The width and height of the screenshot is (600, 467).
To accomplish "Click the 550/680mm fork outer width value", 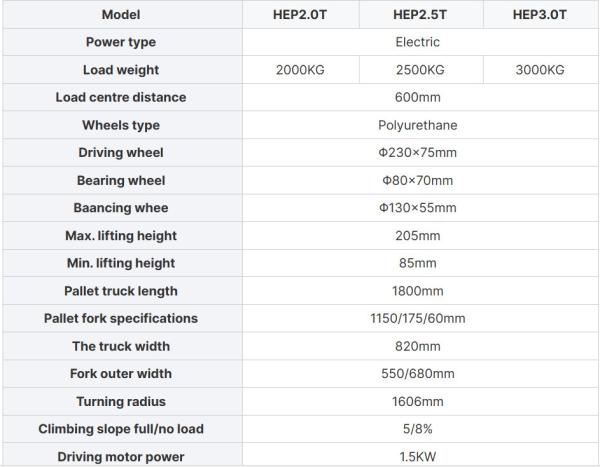I will tap(417, 374).
